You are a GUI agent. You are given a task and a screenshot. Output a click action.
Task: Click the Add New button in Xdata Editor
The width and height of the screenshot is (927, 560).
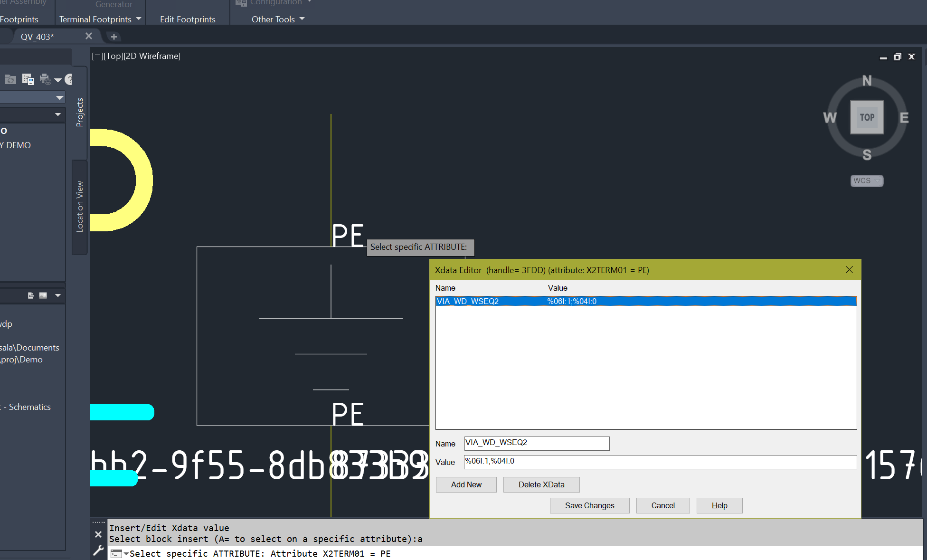(466, 484)
